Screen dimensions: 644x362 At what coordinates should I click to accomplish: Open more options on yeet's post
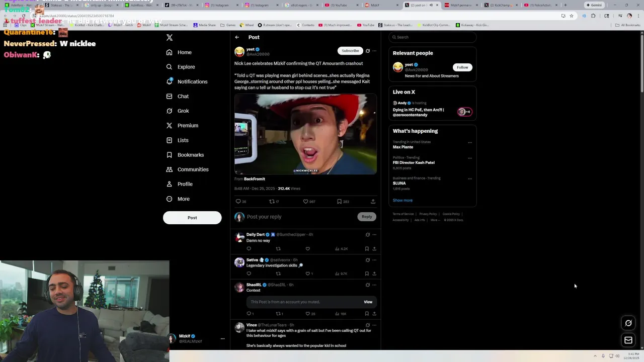[x=374, y=51]
